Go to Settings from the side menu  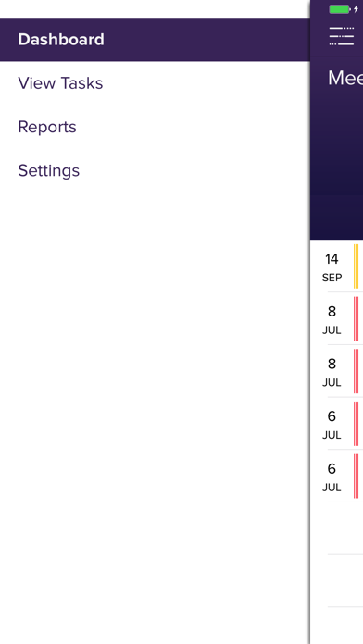pyautogui.click(x=155, y=170)
